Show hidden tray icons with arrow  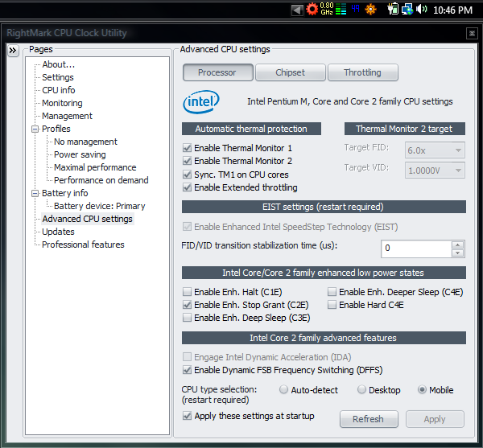coord(297,10)
